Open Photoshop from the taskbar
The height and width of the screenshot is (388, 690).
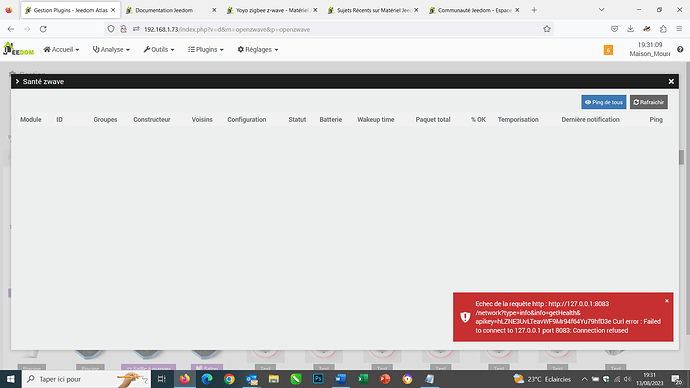coord(318,379)
